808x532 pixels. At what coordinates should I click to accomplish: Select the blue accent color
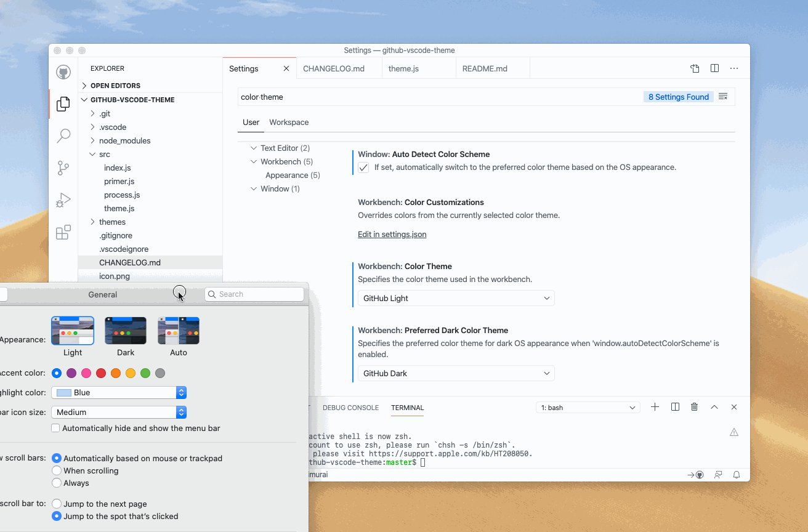57,373
